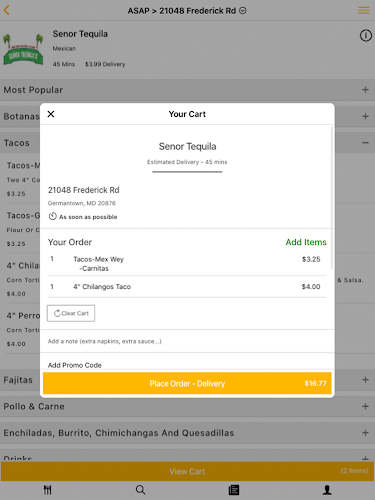Open the search magnifier tab
Screen dimensions: 375x500
[x=140, y=490]
